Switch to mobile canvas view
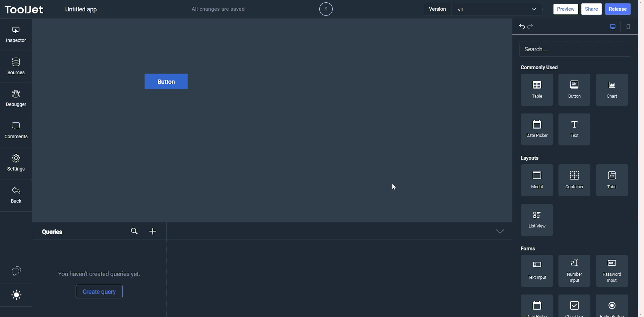 [x=628, y=27]
